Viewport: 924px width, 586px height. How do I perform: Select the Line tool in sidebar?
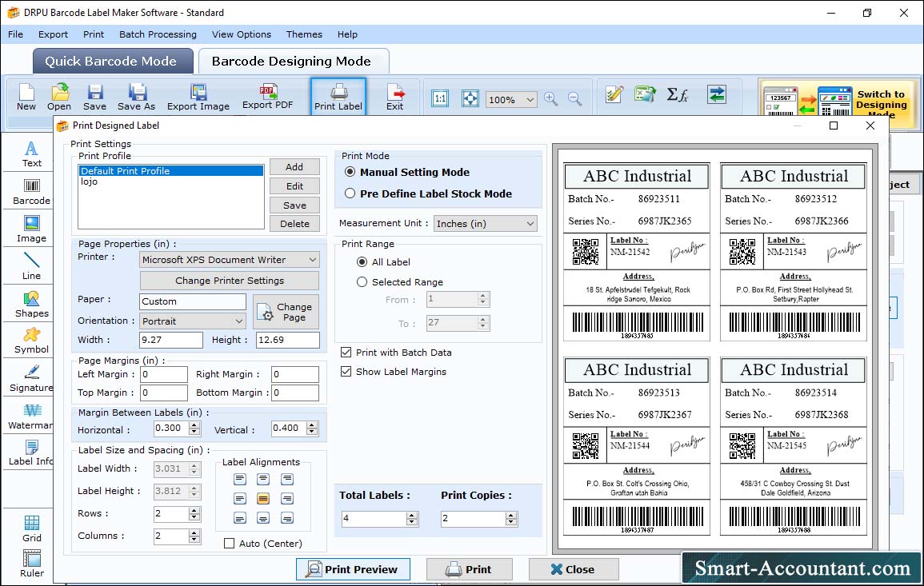[31, 266]
